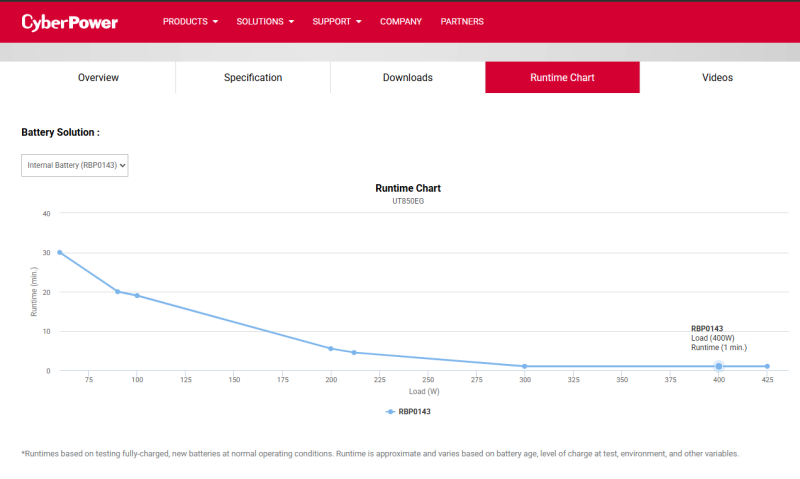Viewport: 800px width, 479px height.
Task: Click the Battery Solution heading
Action: pyautogui.click(x=60, y=132)
